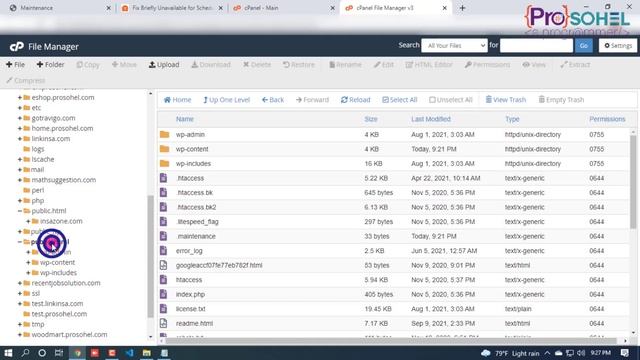Sort file list by Size column
The image size is (640, 360).
tap(371, 119)
